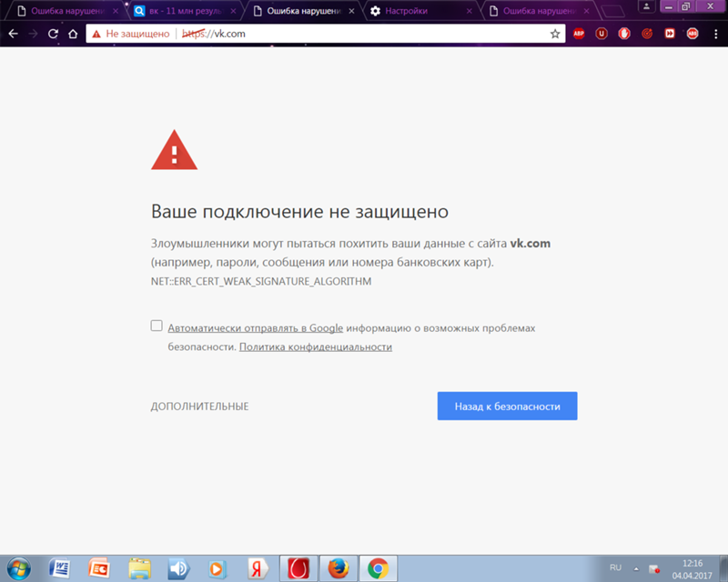This screenshot has height=582, width=728.
Task: Open 'Политика конфиденциальности' link
Action: [316, 346]
